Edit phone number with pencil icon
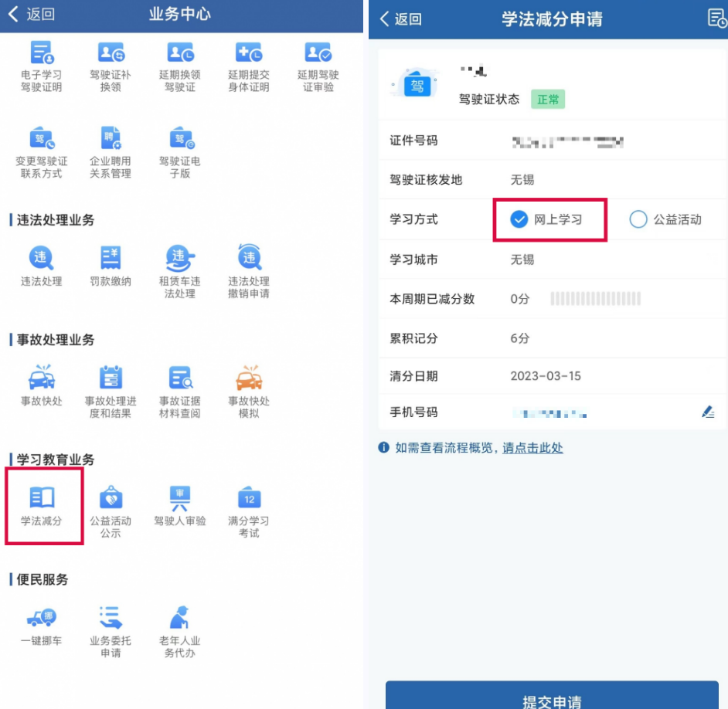 [708, 412]
